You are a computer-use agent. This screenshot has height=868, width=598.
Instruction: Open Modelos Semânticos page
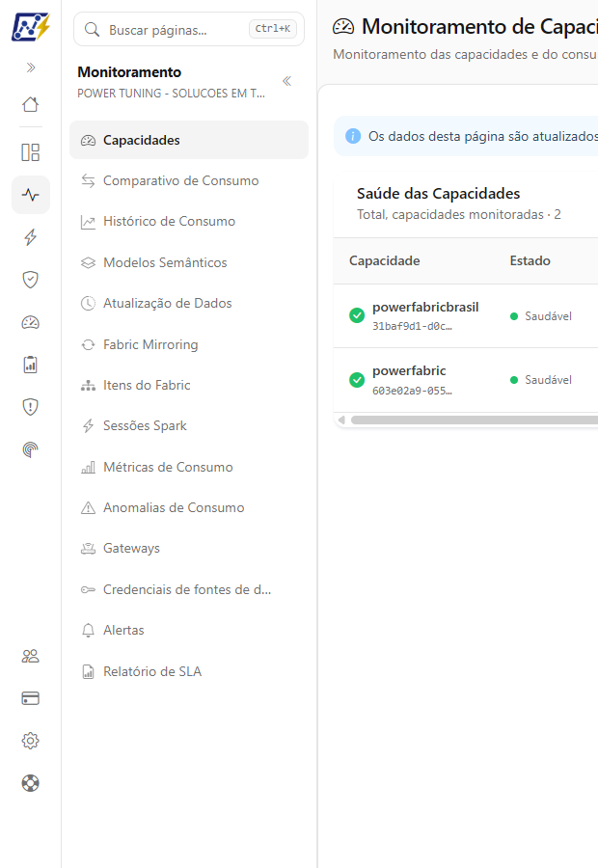189,262
